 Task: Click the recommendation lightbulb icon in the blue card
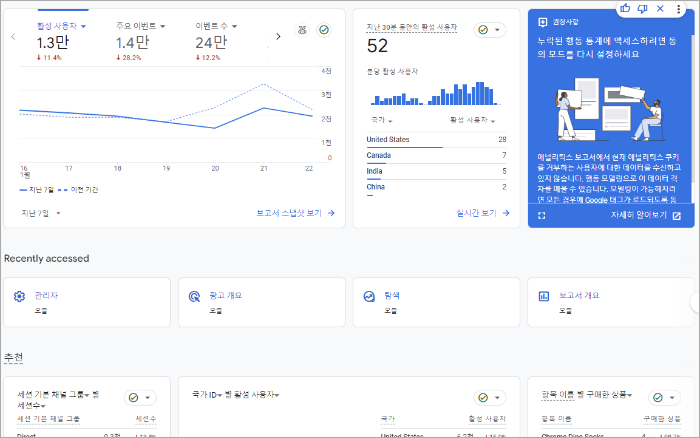coord(542,22)
